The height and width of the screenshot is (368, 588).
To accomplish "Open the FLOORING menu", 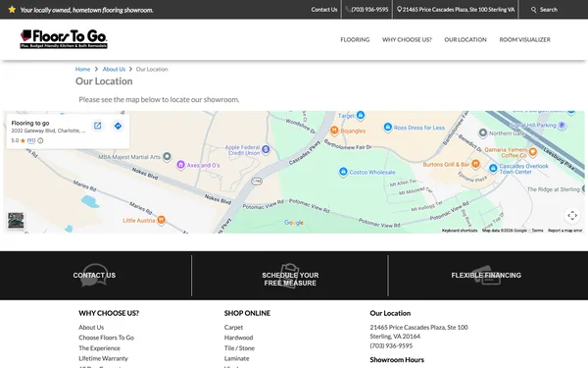I will click(355, 39).
